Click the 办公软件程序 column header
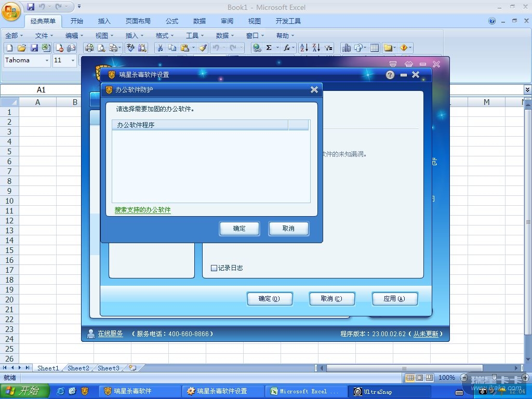 pyautogui.click(x=200, y=125)
